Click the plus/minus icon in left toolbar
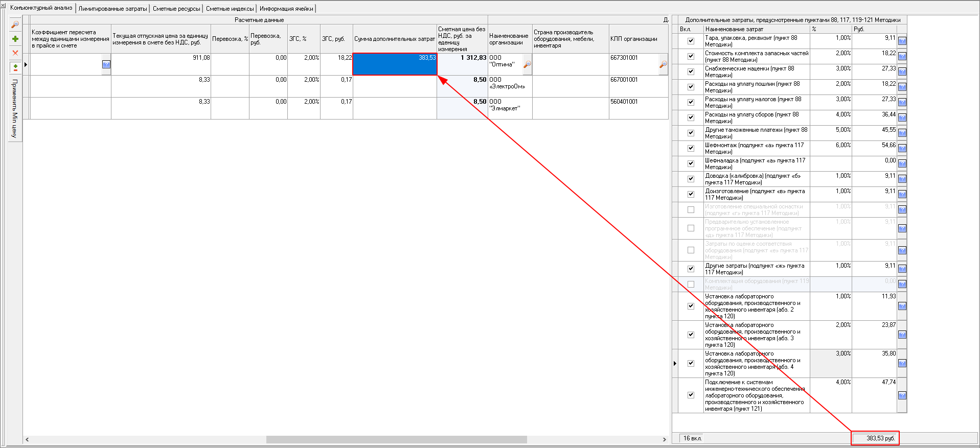The image size is (980, 448). coord(15,67)
